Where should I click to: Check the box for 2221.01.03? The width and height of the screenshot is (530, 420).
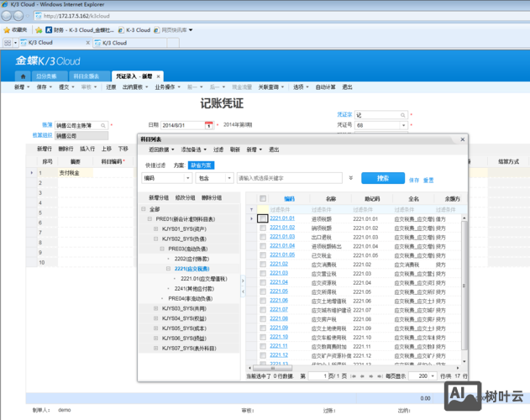point(263,237)
